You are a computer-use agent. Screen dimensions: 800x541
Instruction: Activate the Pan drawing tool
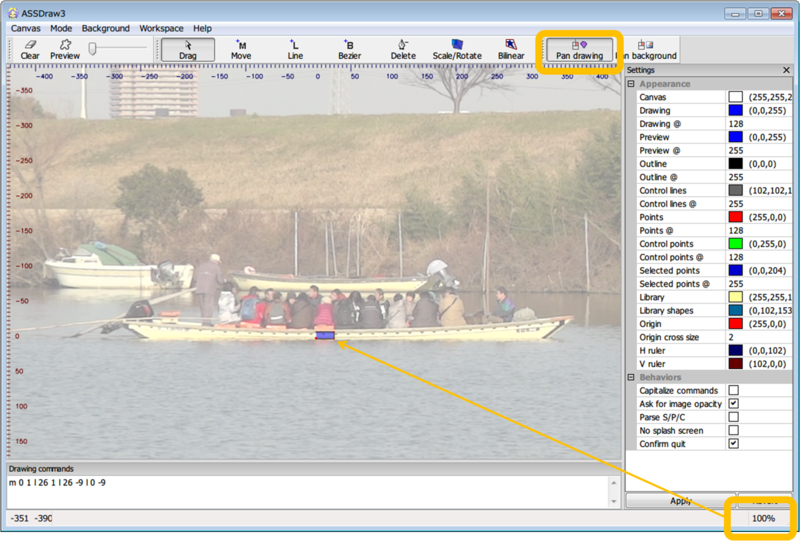pyautogui.click(x=580, y=50)
